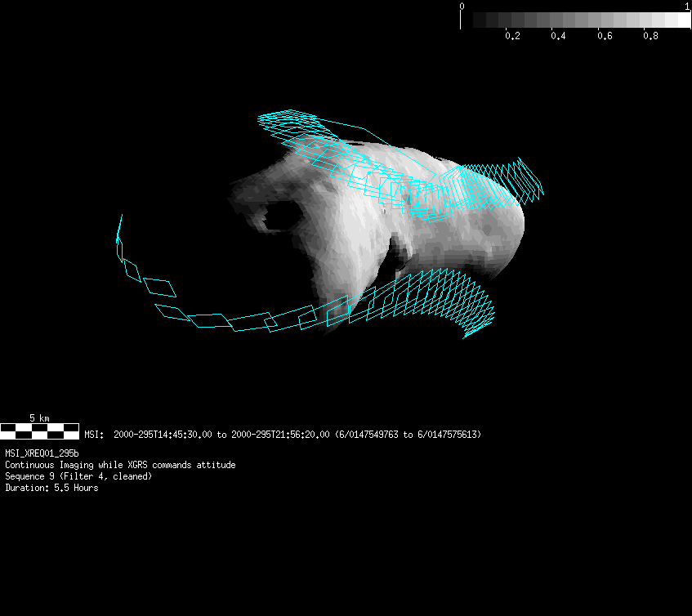692x616 pixels.
Task: Click the checkered scale bar
Action: click(x=39, y=431)
